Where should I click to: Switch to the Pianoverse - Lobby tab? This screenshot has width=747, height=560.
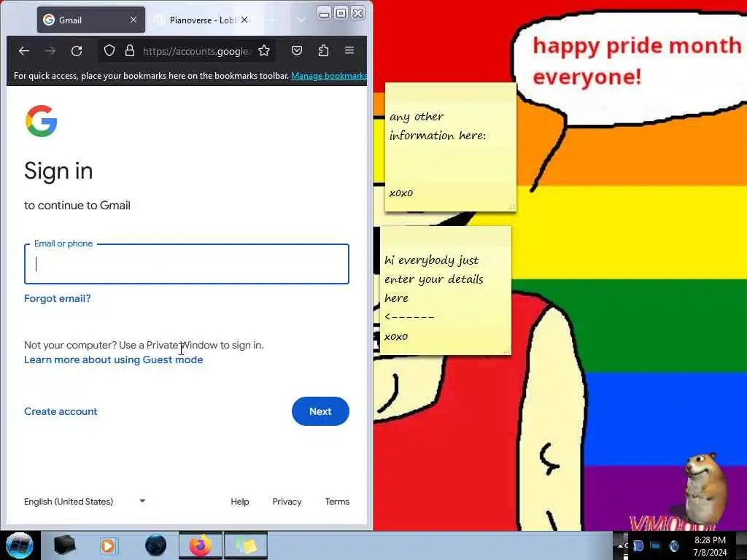point(202,20)
